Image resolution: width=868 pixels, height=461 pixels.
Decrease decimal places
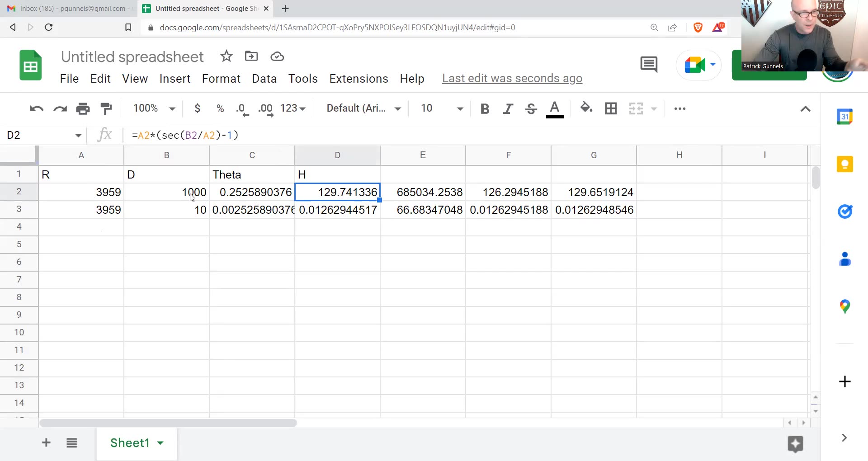[243, 109]
